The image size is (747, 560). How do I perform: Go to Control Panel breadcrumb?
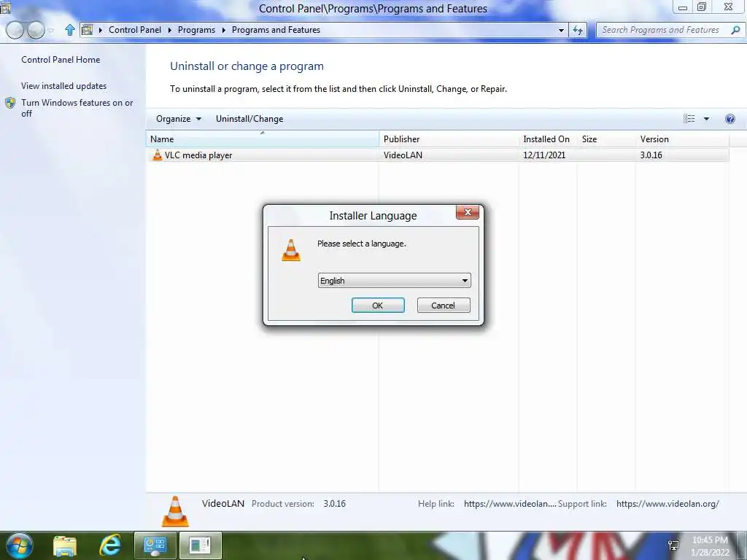[135, 29]
